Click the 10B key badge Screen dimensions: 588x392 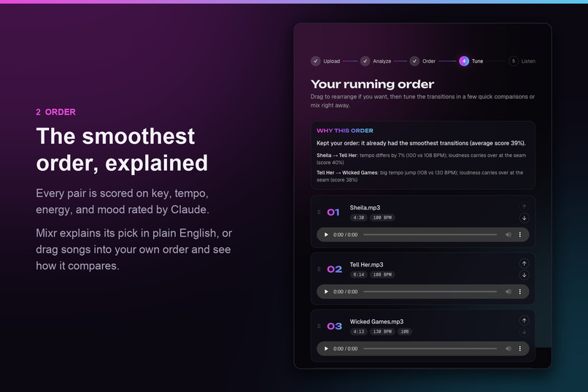(405, 331)
